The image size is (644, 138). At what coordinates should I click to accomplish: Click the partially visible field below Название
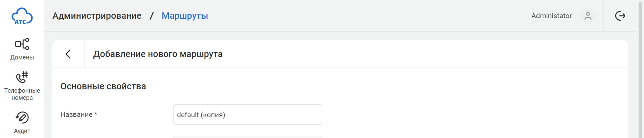tap(247, 137)
